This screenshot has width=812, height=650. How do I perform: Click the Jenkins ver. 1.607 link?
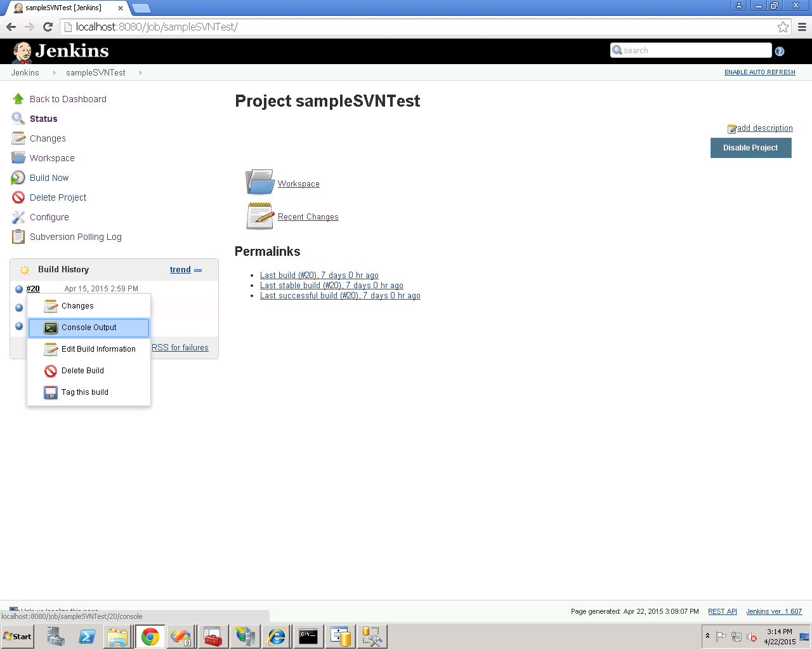(774, 612)
